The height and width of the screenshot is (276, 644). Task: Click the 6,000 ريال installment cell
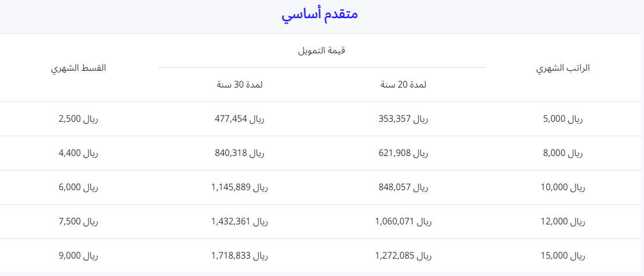pyautogui.click(x=78, y=187)
